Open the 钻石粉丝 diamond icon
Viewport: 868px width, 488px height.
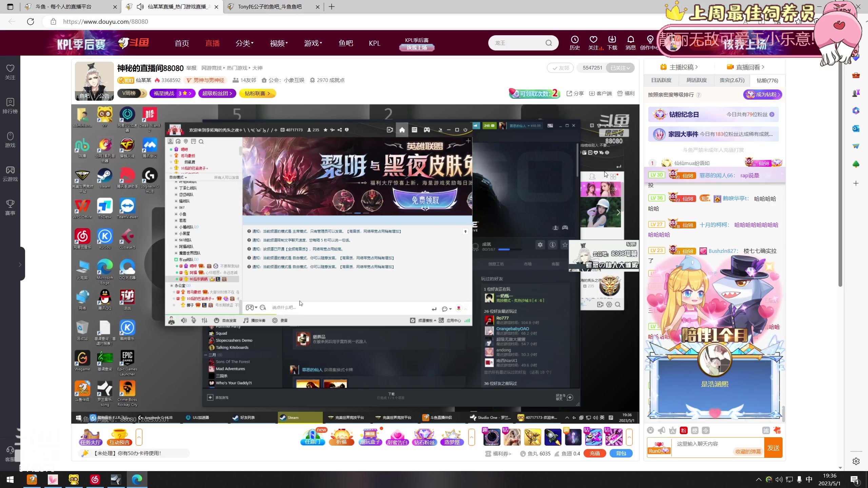[x=424, y=437]
